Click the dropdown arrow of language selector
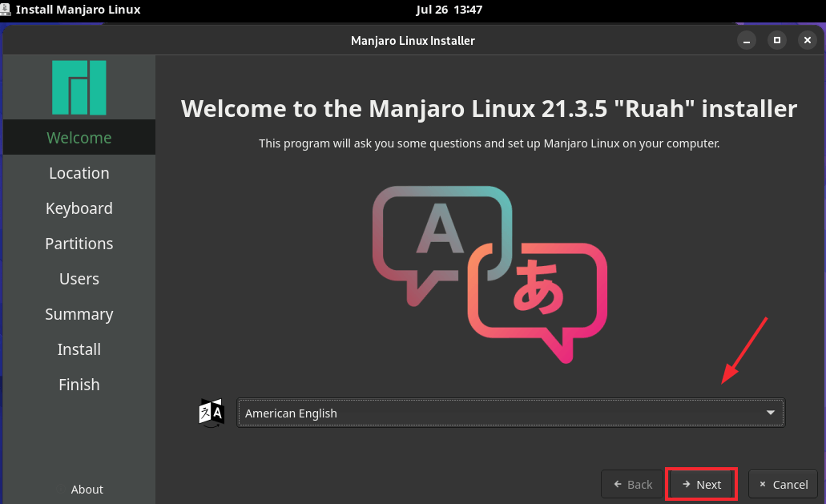826x504 pixels. (770, 413)
